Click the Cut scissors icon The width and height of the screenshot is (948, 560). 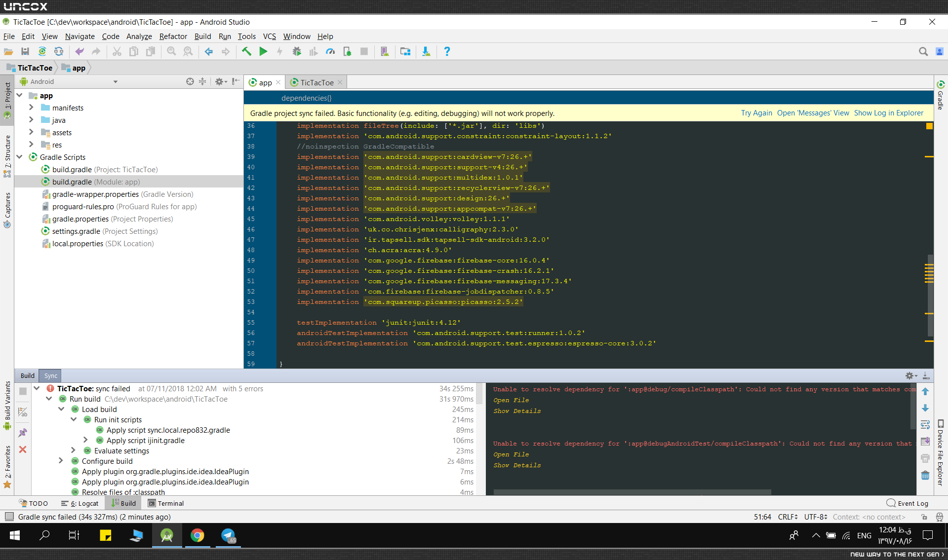click(117, 52)
